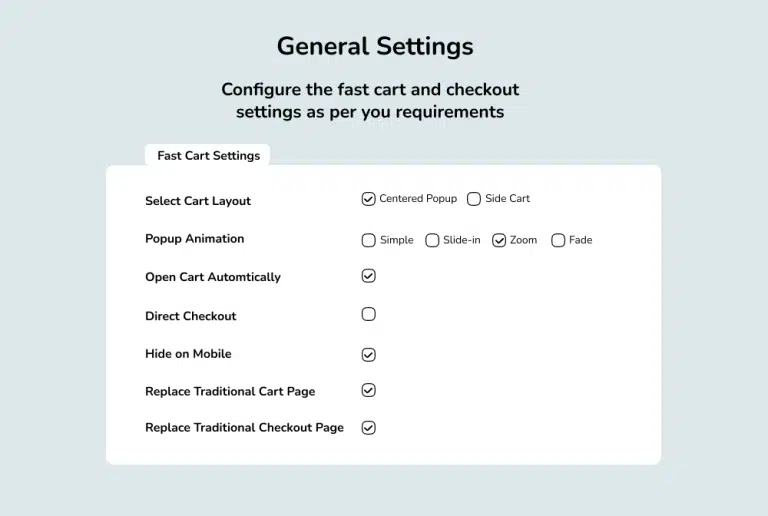Click the Replace Traditional Checkout Page label

pyautogui.click(x=244, y=428)
